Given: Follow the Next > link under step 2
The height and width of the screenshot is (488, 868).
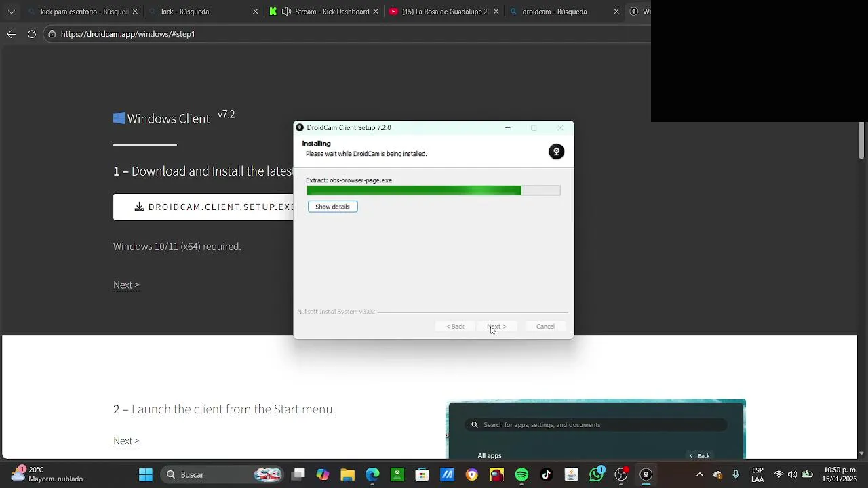Looking at the screenshot, I should [x=126, y=441].
